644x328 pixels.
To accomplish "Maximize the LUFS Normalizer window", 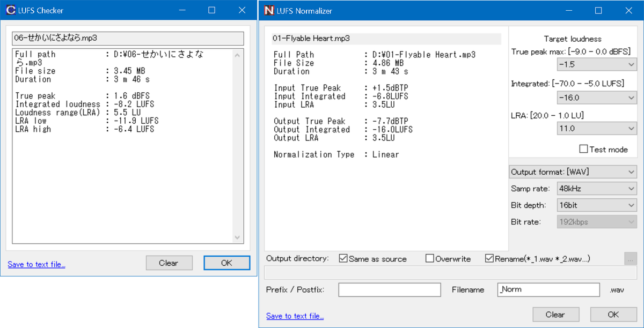I will point(598,10).
